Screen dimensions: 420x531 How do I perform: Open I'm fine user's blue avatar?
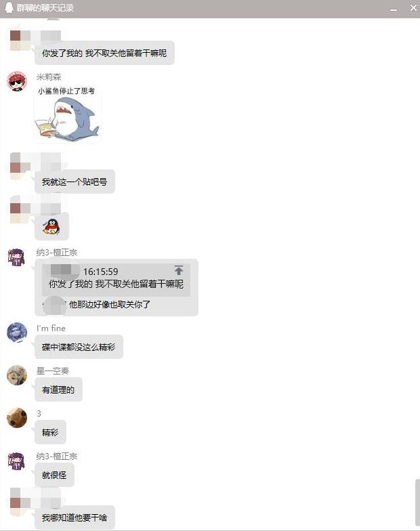coord(17,333)
